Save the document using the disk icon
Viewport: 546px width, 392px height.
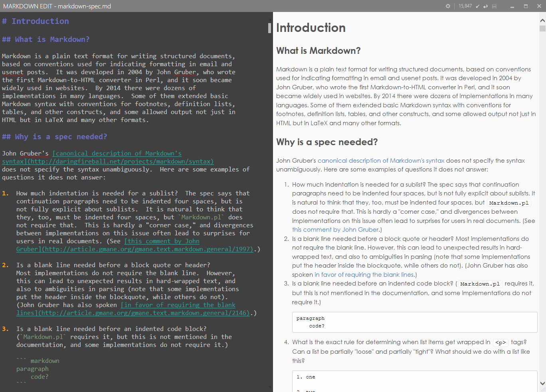coord(494,6)
